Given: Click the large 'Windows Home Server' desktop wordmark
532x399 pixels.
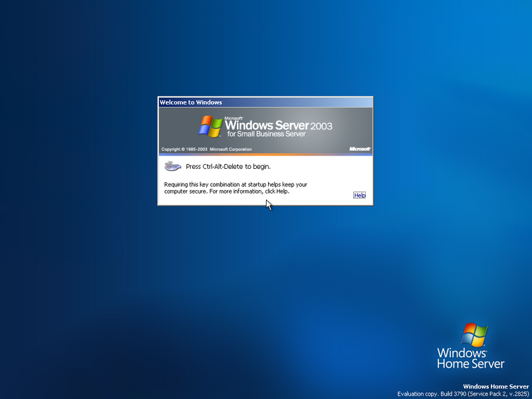Looking at the screenshot, I should [x=471, y=358].
